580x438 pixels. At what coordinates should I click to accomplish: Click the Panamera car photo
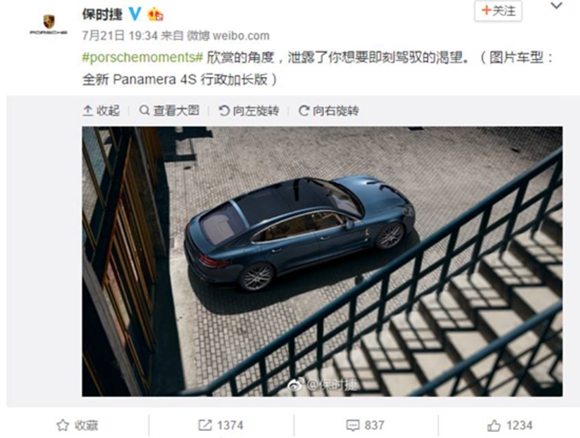click(322, 262)
